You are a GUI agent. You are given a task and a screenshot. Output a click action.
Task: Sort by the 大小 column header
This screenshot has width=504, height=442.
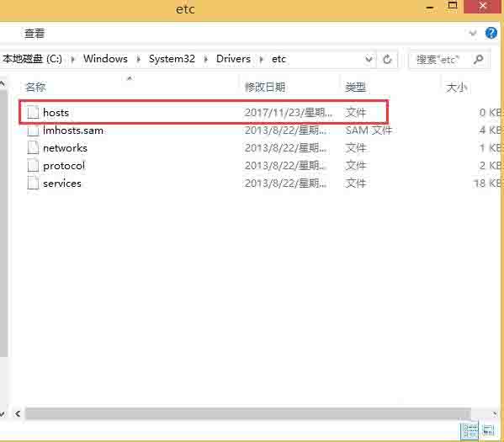tap(456, 88)
